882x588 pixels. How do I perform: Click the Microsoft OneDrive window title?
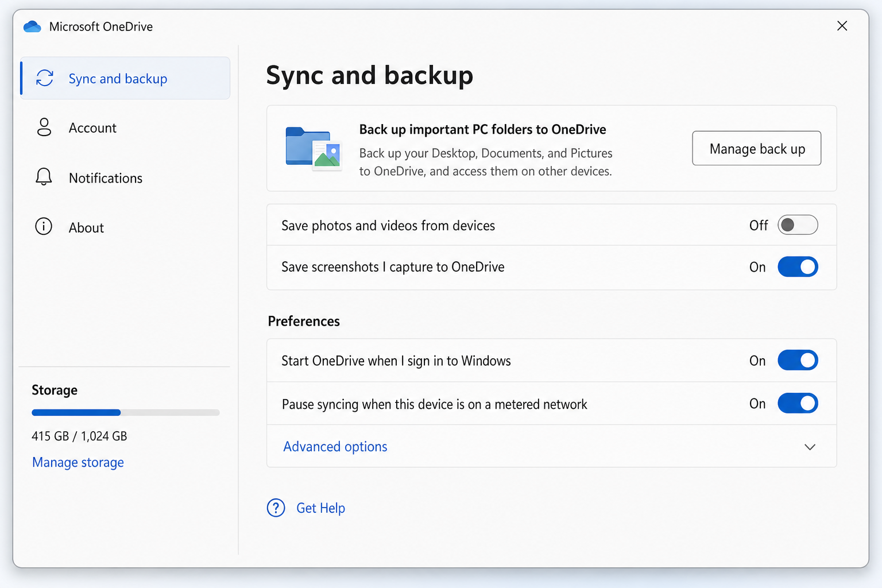pyautogui.click(x=101, y=26)
